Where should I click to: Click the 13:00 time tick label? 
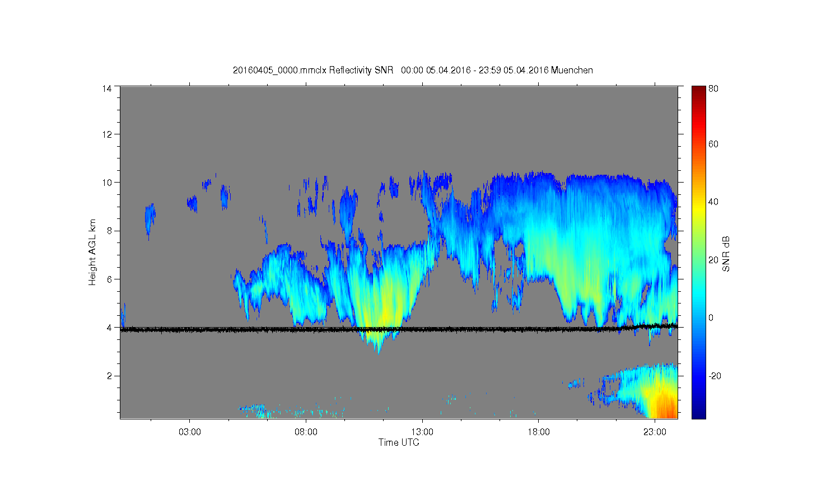tap(422, 432)
